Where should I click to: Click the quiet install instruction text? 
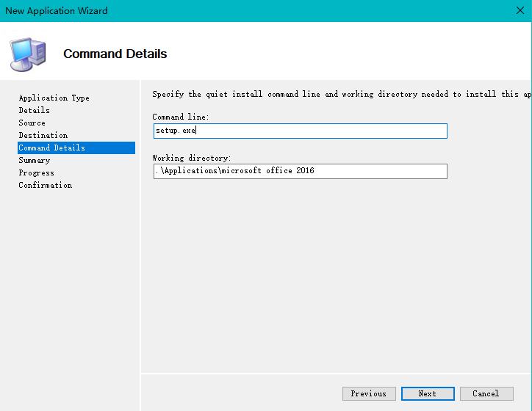[x=342, y=94]
